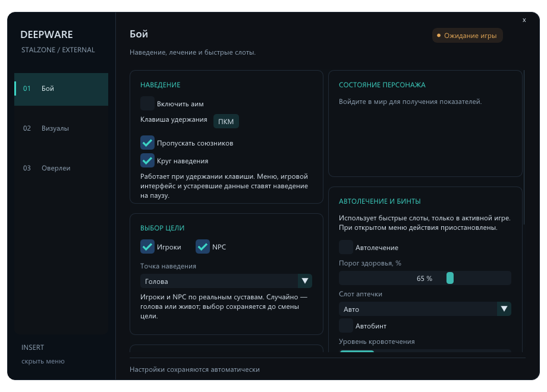Open the 01 Бой sidebar tab

pyautogui.click(x=61, y=89)
